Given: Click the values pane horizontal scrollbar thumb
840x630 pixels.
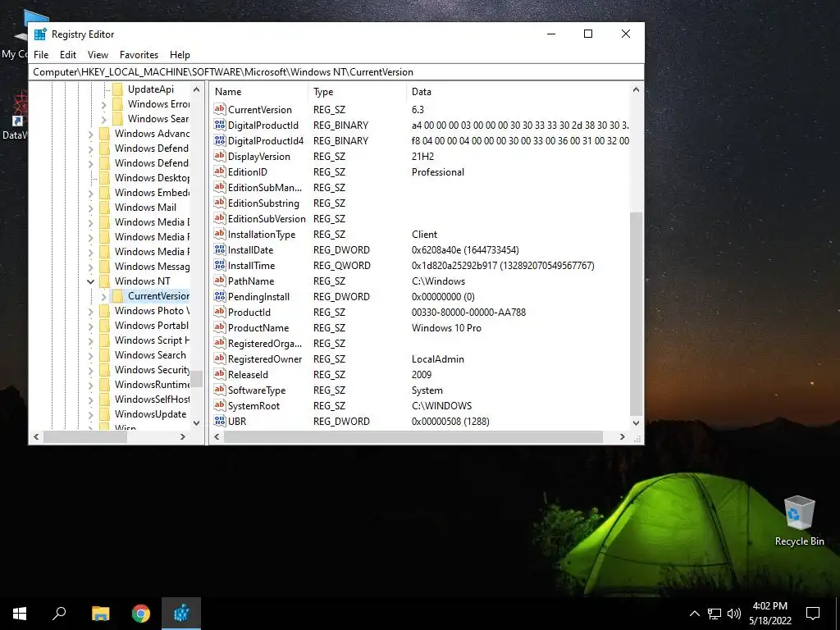Looking at the screenshot, I should 413,437.
